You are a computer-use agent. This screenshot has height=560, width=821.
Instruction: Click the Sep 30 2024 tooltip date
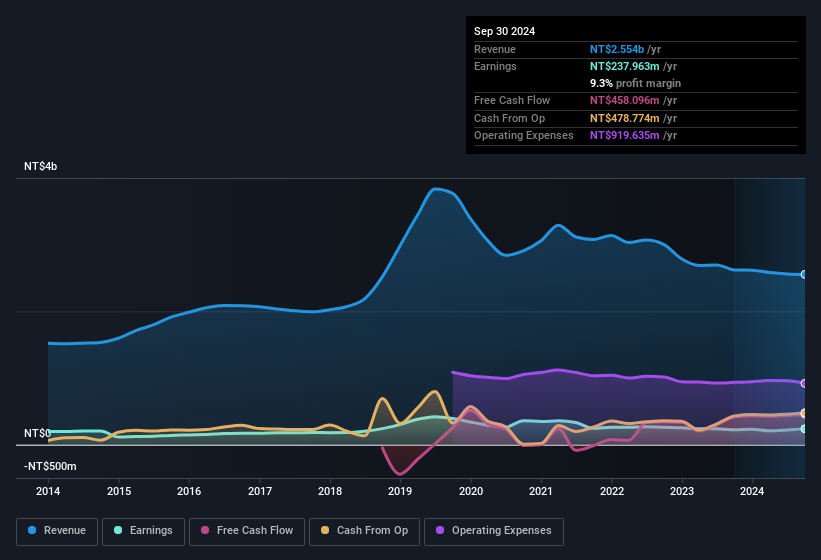coord(504,31)
